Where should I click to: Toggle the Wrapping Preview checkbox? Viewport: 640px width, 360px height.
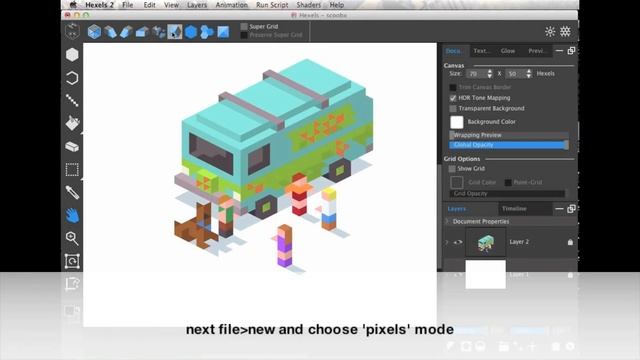coord(452,135)
